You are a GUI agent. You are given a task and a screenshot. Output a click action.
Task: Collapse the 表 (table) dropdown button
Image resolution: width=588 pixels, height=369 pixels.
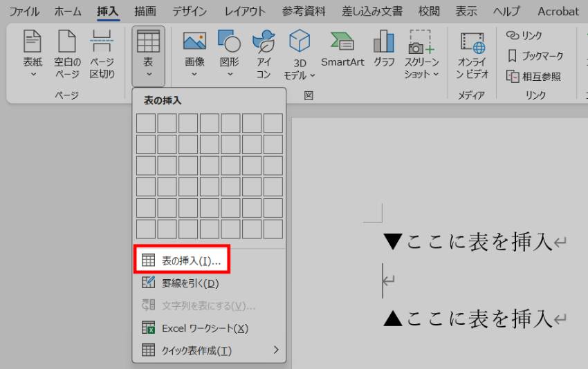(148, 55)
